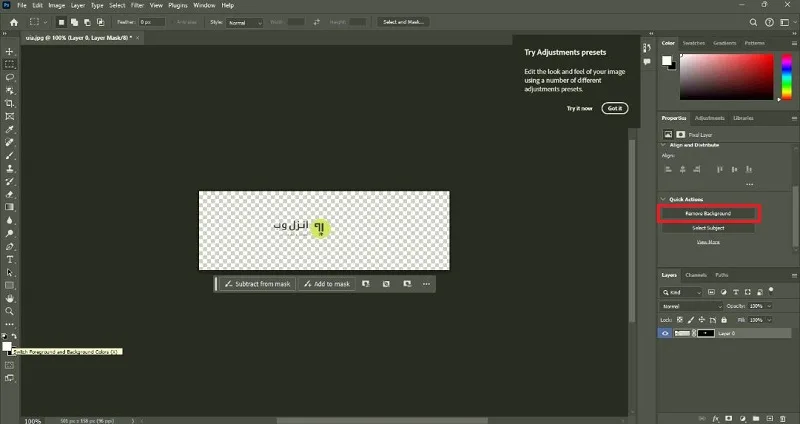Select the Horizontal Type tool
The height and width of the screenshot is (424, 800).
pyautogui.click(x=9, y=260)
